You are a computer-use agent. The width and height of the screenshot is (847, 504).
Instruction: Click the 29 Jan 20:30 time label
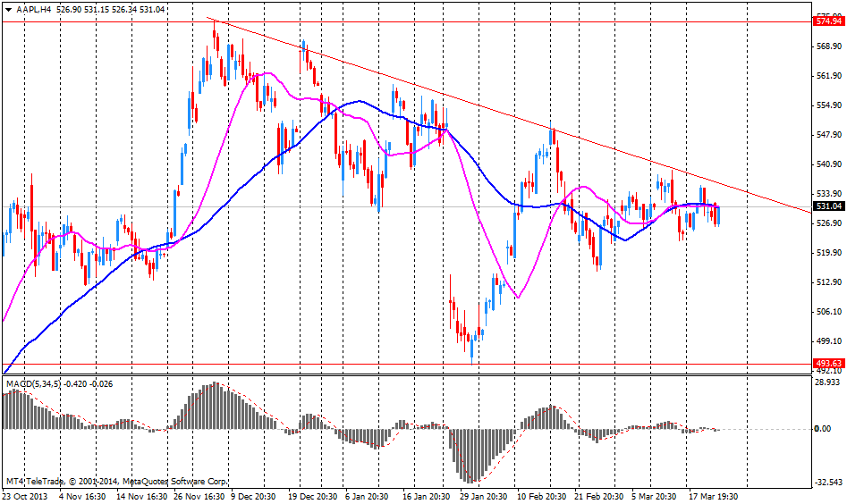click(x=484, y=496)
